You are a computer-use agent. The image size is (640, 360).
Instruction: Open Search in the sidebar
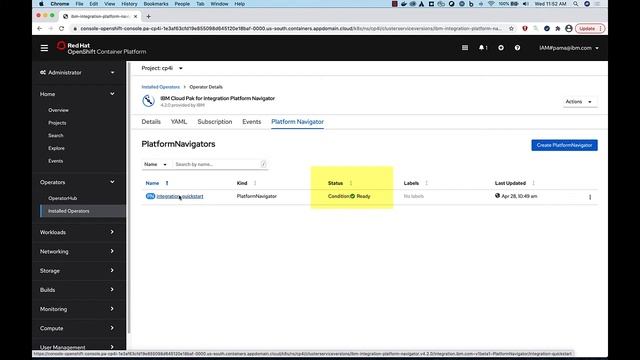56,136
